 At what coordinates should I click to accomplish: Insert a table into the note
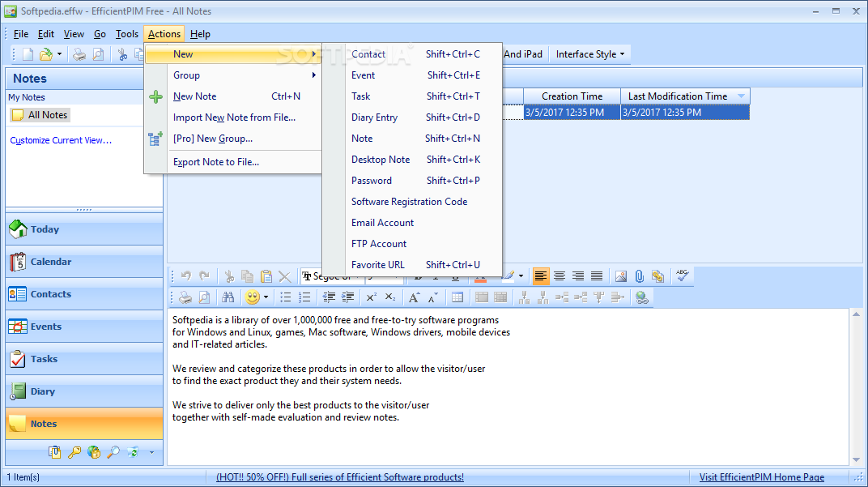click(457, 297)
